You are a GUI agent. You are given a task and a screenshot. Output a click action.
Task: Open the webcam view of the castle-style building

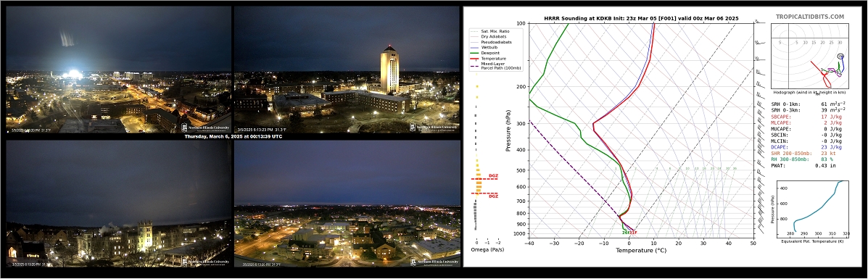coord(118,203)
